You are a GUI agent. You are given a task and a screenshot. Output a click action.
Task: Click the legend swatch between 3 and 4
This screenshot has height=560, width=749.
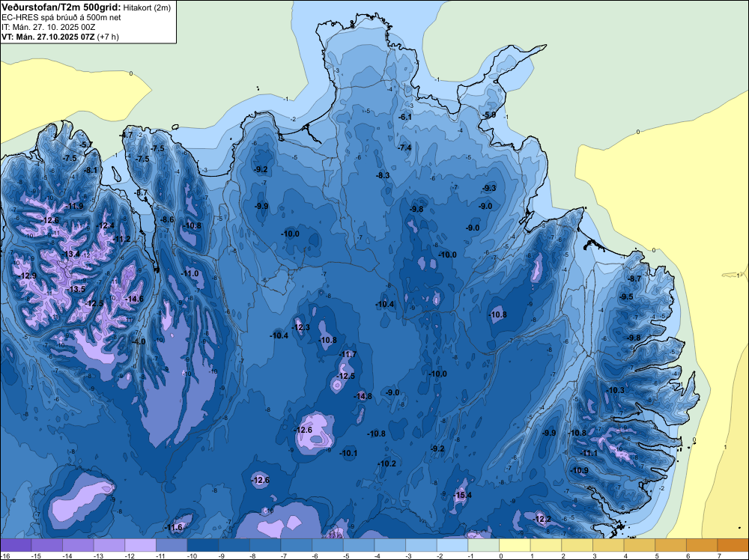(608, 545)
